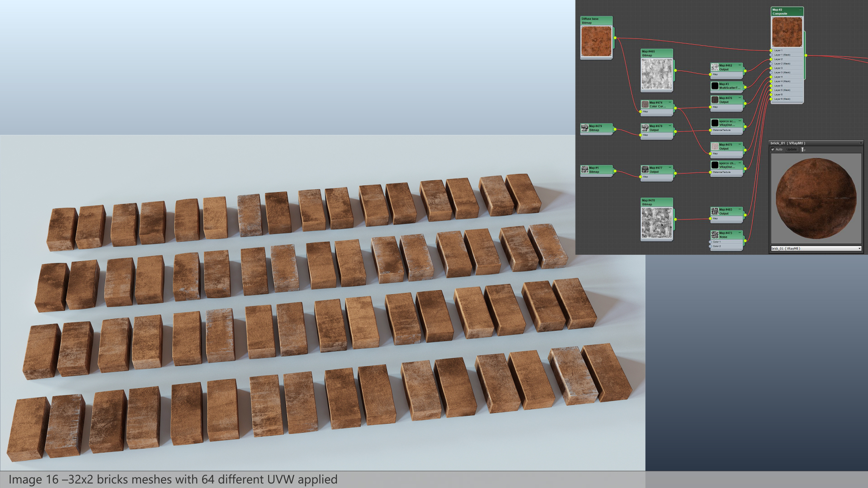Click the output icon on Map #475 node

click(715, 146)
